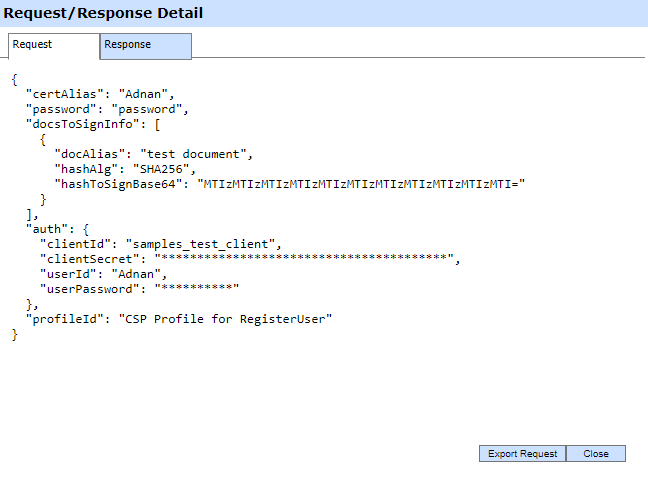Viewport: 648px width, 482px height.
Task: Click the opening brace of the JSON
Action: [15, 78]
